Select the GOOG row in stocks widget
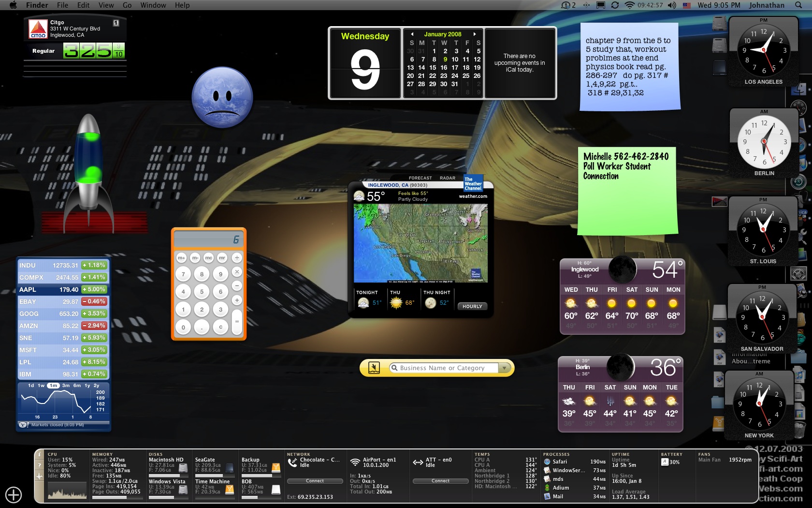812x508 pixels. coord(63,314)
